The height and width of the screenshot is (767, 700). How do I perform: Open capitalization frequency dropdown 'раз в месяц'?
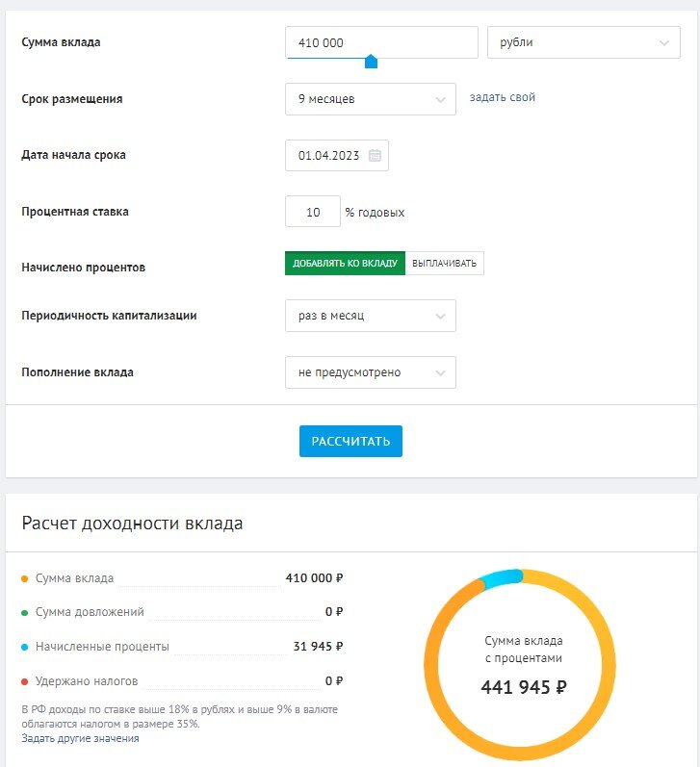point(371,316)
